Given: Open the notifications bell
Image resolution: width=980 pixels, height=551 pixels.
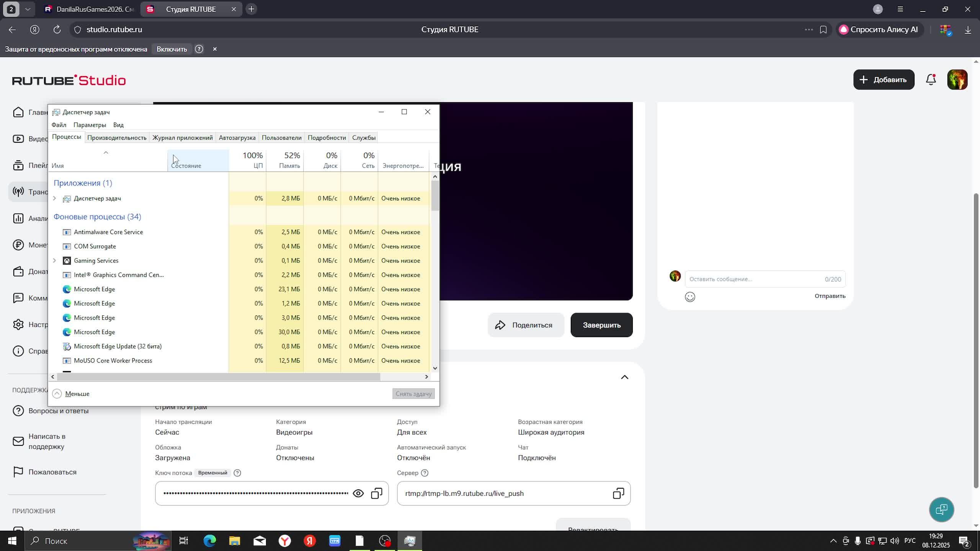Looking at the screenshot, I should point(931,80).
